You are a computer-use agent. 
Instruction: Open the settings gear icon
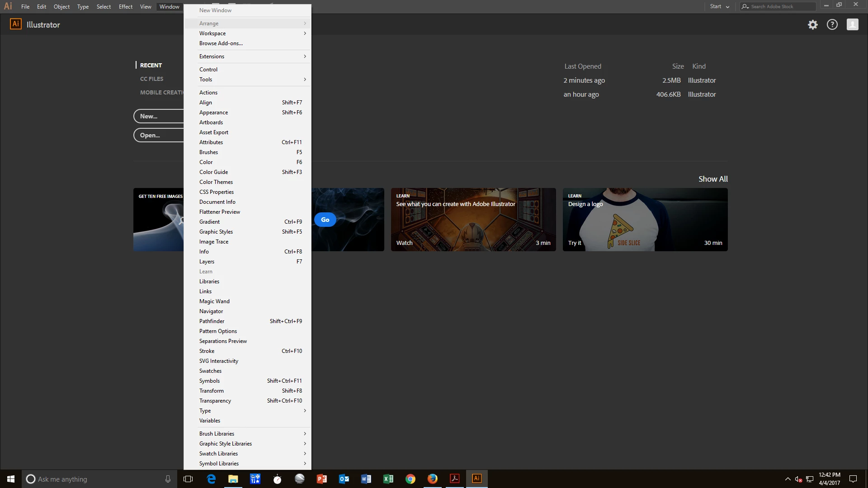812,25
